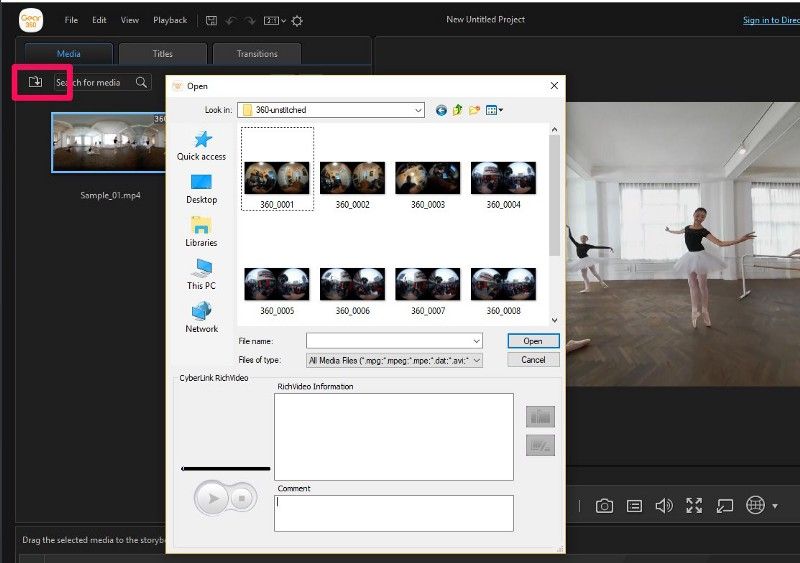Expand the Files of type dropdown
800x563 pixels.
(x=394, y=360)
